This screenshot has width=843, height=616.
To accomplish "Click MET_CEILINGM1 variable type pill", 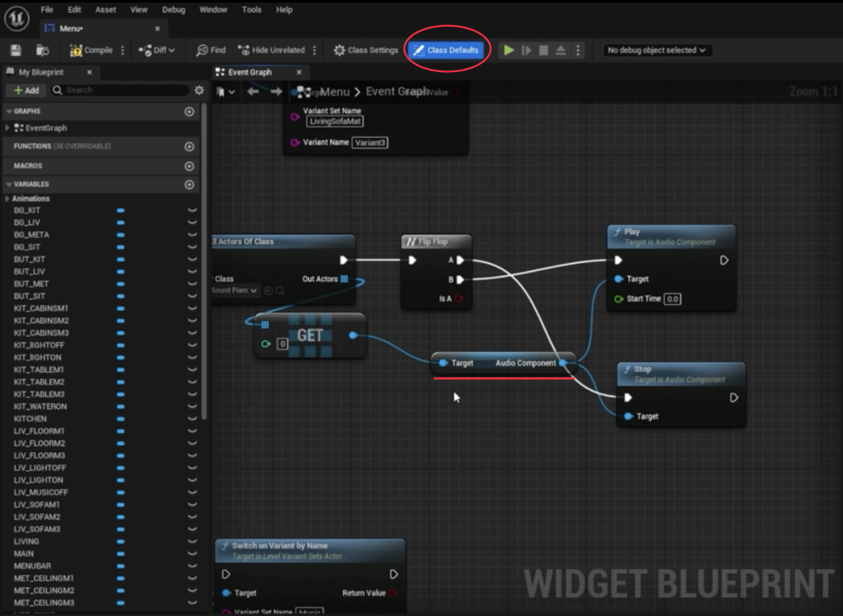I will (x=121, y=578).
